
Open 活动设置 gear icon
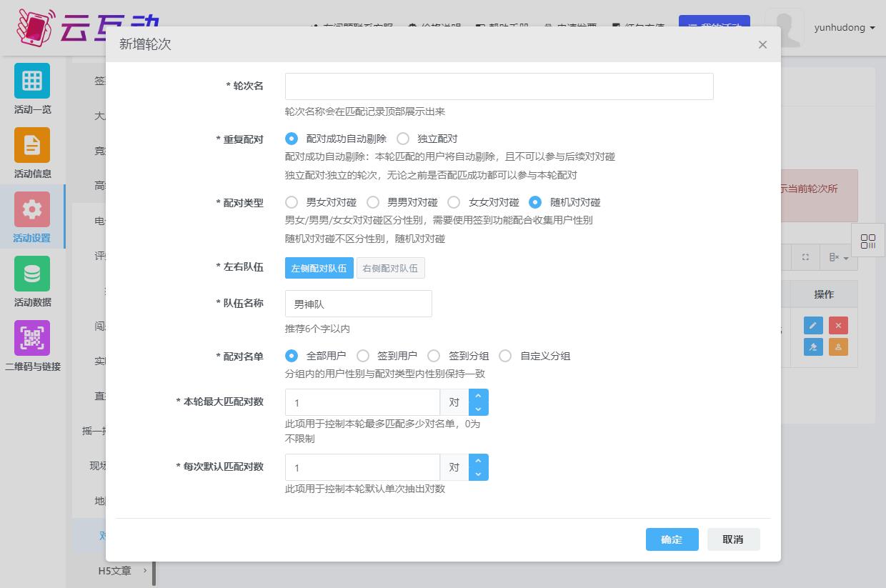coord(32,209)
